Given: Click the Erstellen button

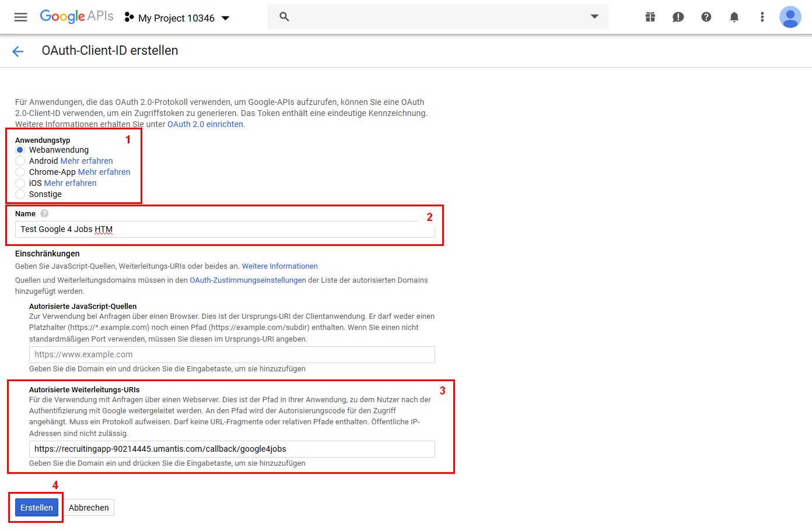Looking at the screenshot, I should pyautogui.click(x=37, y=508).
